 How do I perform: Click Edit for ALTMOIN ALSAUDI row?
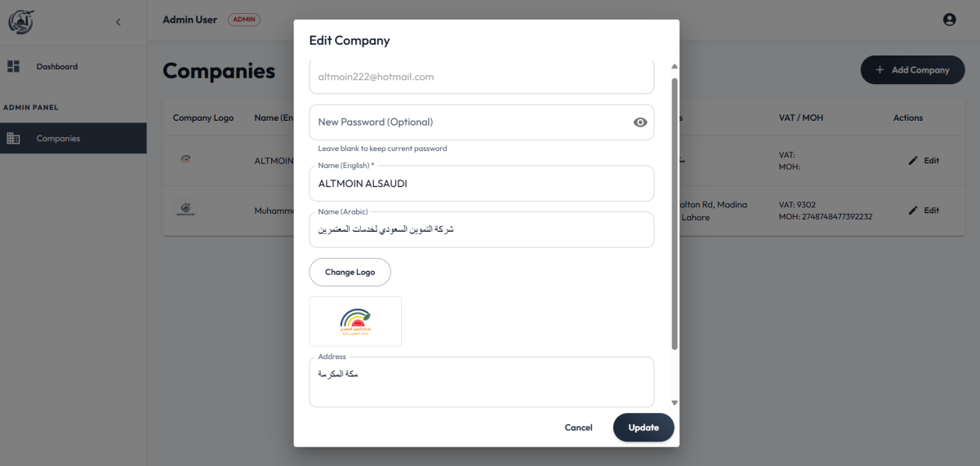[924, 161]
